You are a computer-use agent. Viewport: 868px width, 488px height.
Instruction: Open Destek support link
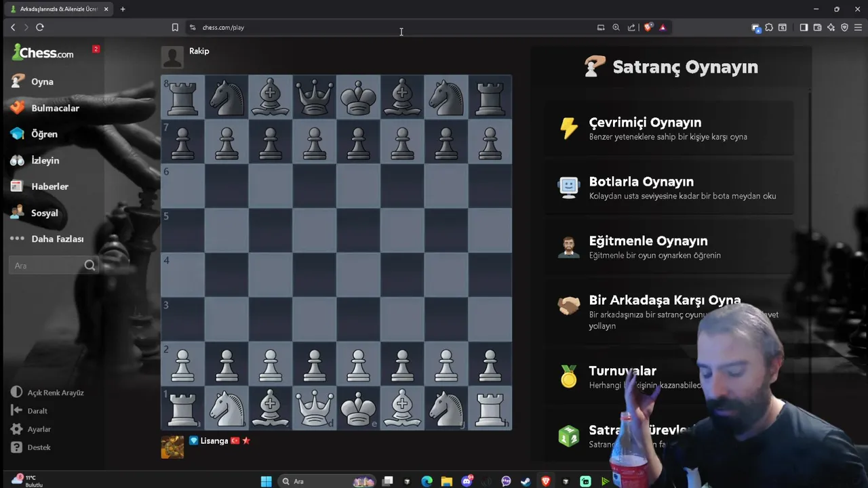(x=31, y=447)
